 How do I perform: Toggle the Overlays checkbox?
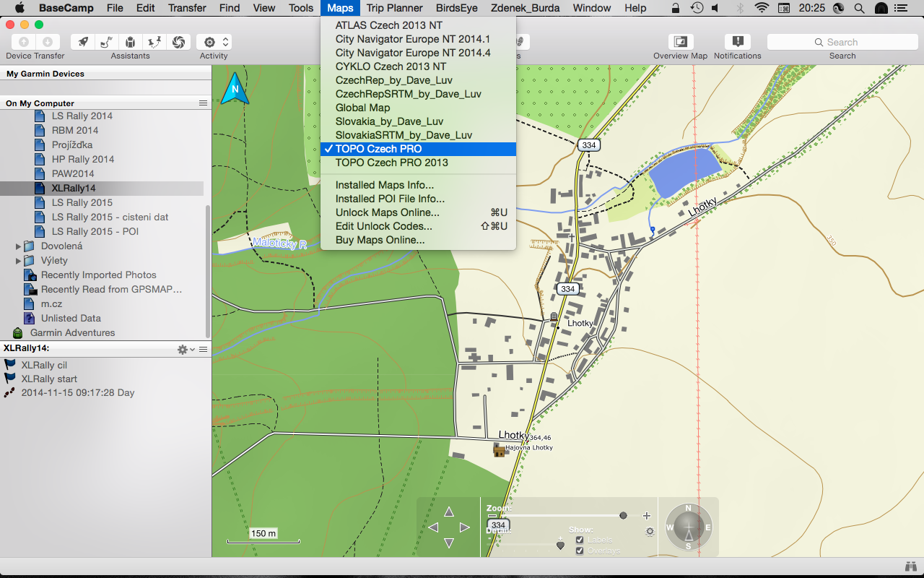580,551
